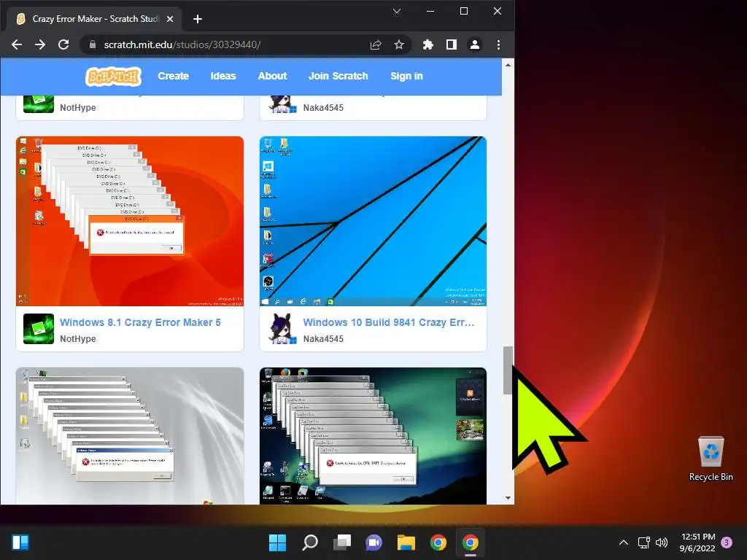Click the scrollbar up arrow
The image size is (747, 560).
[508, 65]
